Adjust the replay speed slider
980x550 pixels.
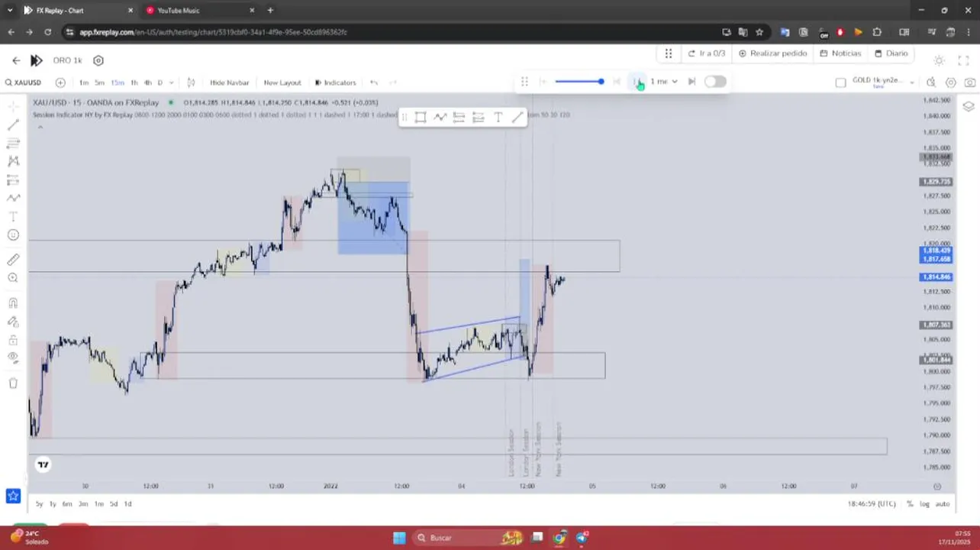coord(580,81)
